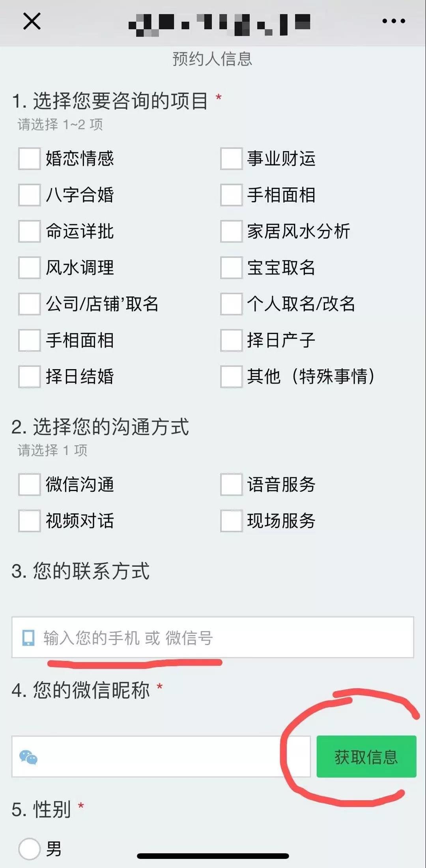
Task: Tick the 个人取名/改名 checkbox
Action: coord(232,304)
